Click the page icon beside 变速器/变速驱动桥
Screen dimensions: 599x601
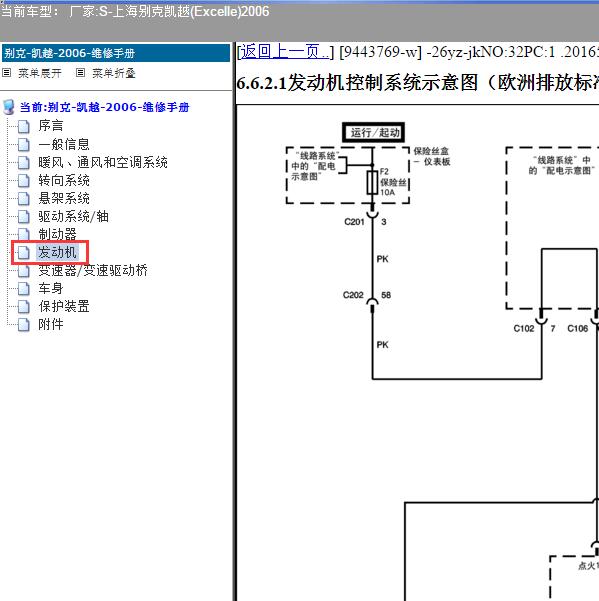pos(24,271)
